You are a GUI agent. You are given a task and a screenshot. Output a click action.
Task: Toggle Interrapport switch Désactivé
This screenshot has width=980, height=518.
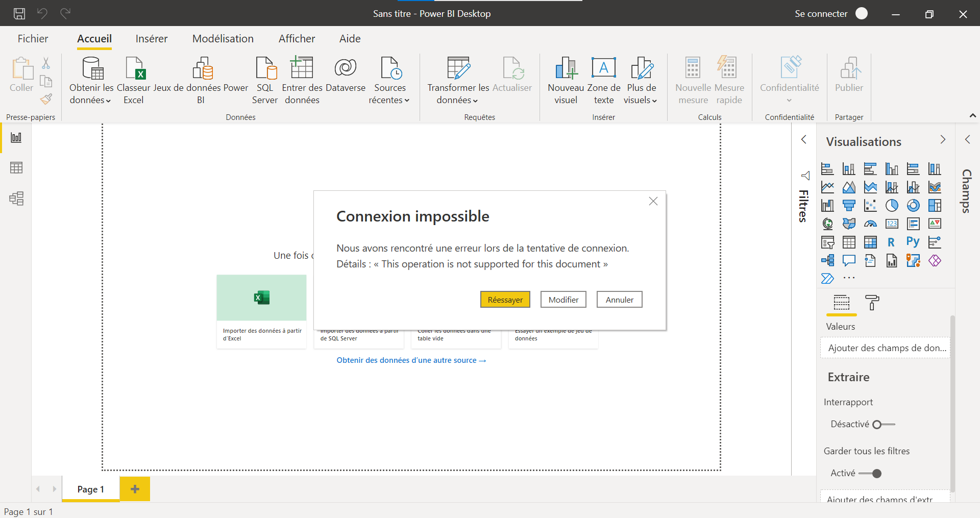(884, 425)
